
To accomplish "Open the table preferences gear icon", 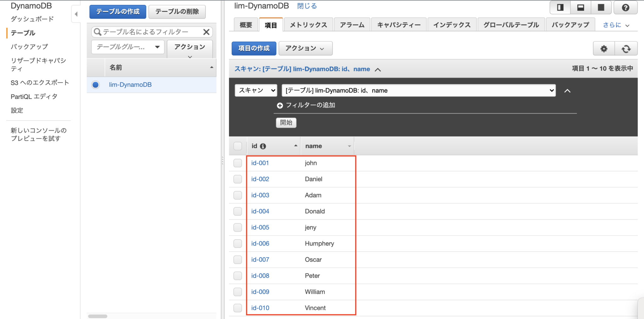I will click(604, 48).
